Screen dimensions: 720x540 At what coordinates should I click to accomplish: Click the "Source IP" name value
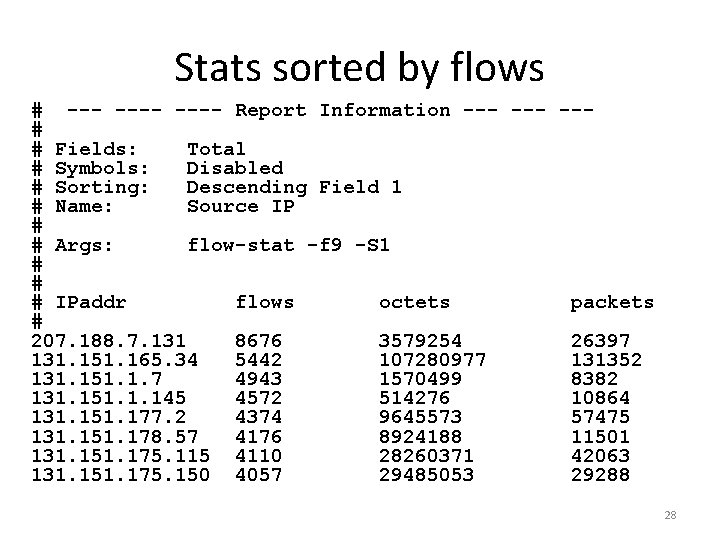tap(240, 206)
